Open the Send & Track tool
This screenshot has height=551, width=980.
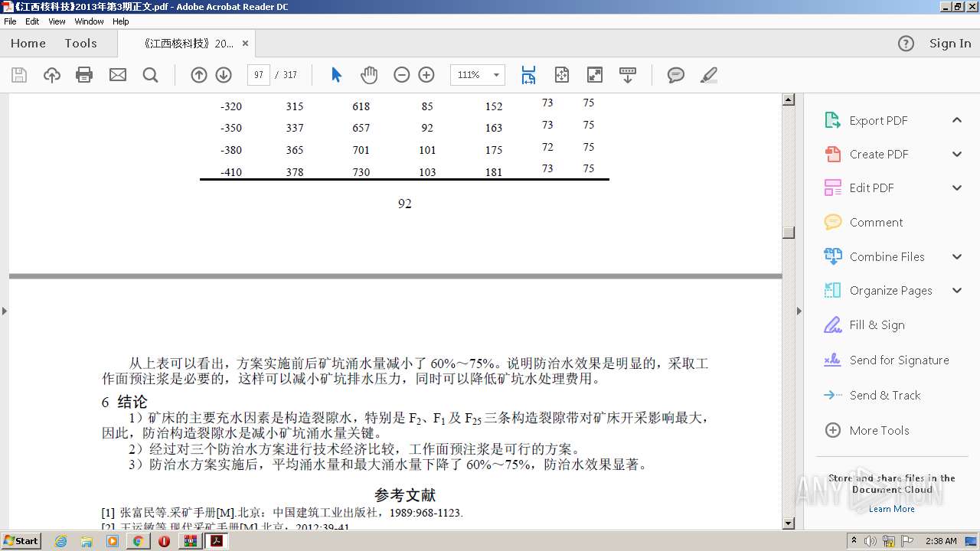pyautogui.click(x=885, y=396)
